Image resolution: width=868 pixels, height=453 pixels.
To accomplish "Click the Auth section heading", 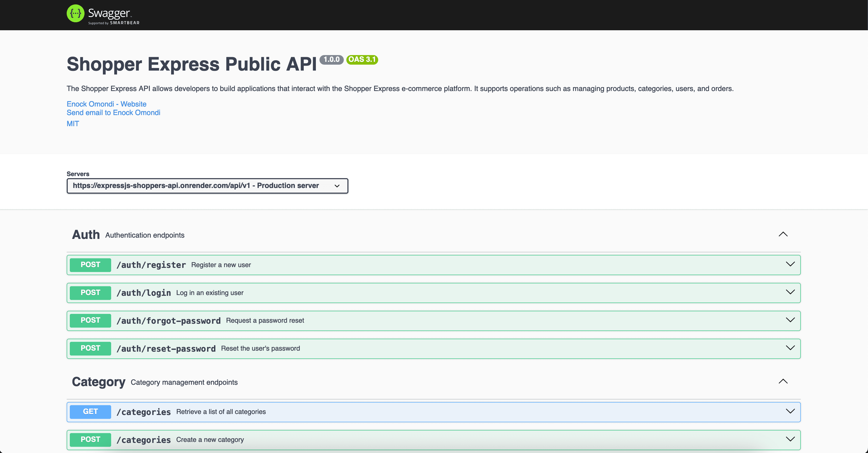I will [x=86, y=235].
